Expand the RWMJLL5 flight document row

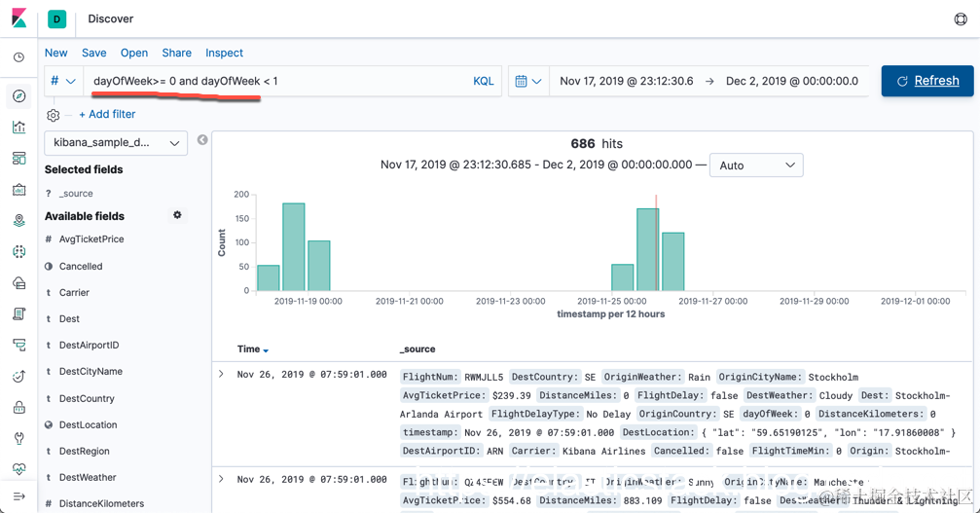click(x=221, y=374)
